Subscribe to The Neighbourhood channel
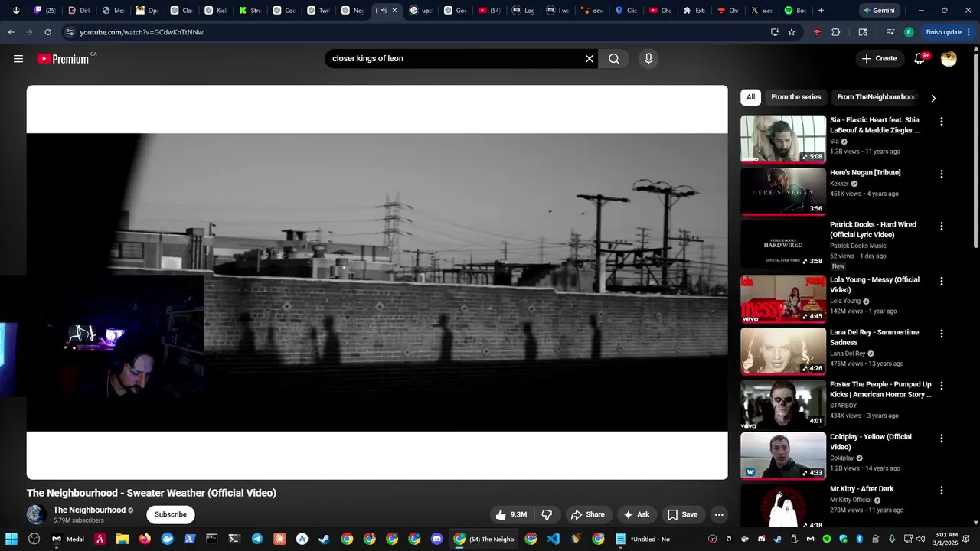 171,514
